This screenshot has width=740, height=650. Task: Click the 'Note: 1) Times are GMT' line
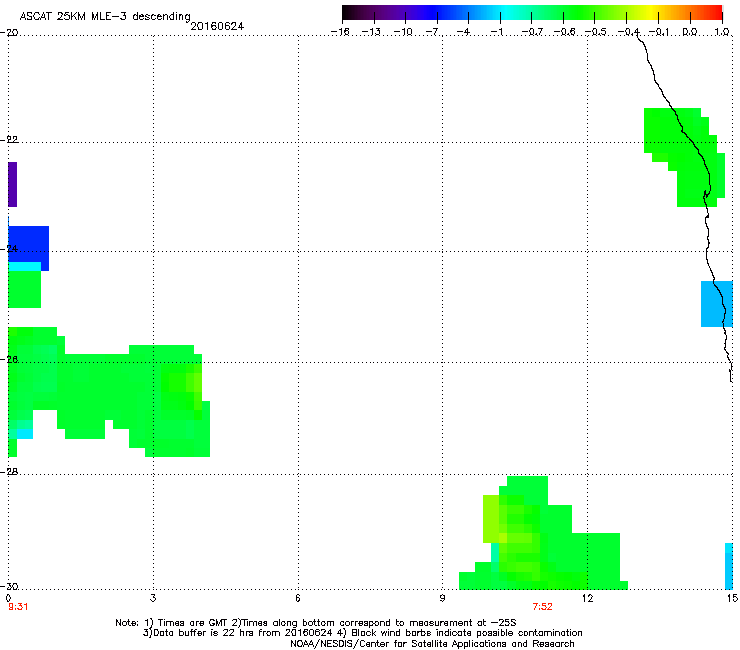(x=315, y=623)
